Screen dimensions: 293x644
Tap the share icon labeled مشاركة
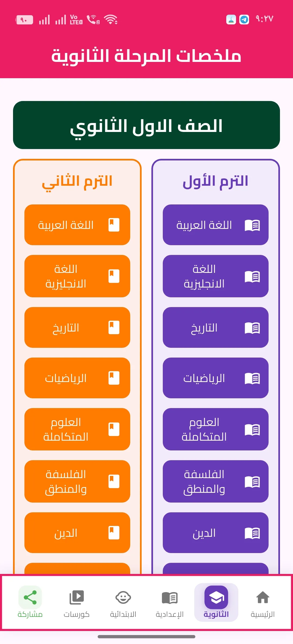coord(30,597)
